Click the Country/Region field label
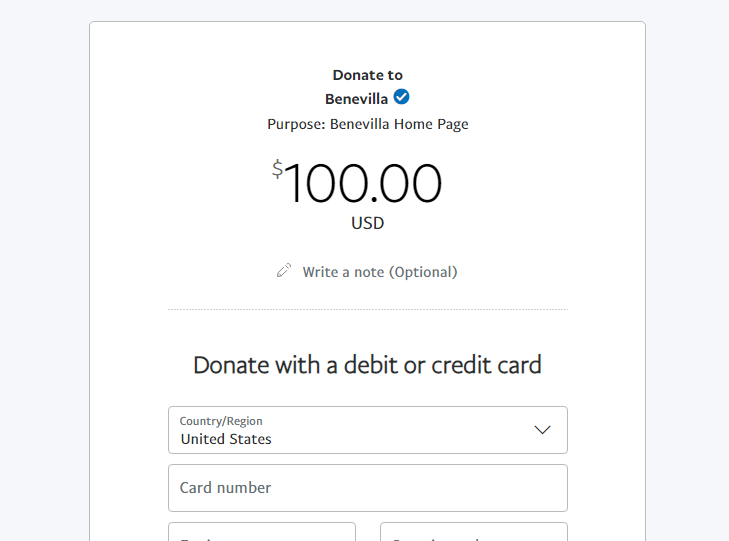The height and width of the screenshot is (541, 729). [x=221, y=421]
